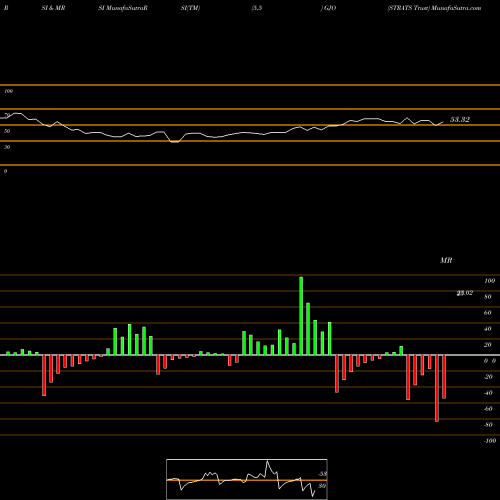Click the 'SI(TM)' header text
This screenshot has width=500, height=500.
190,8
